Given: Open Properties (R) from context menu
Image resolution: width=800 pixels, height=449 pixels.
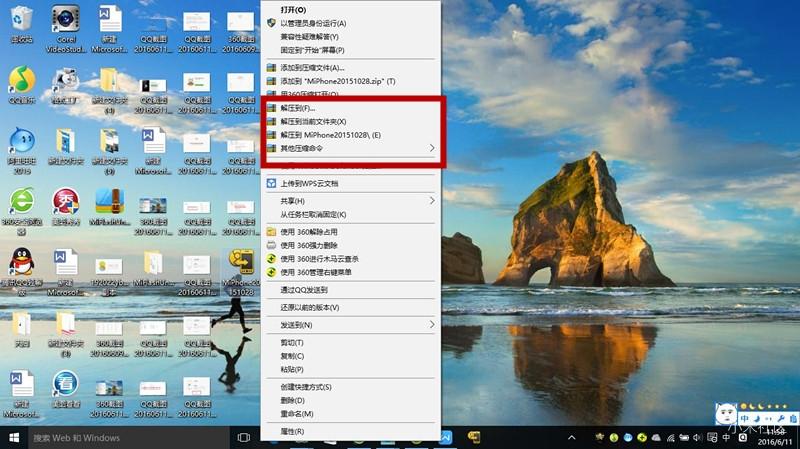Looking at the screenshot, I should [x=350, y=431].
